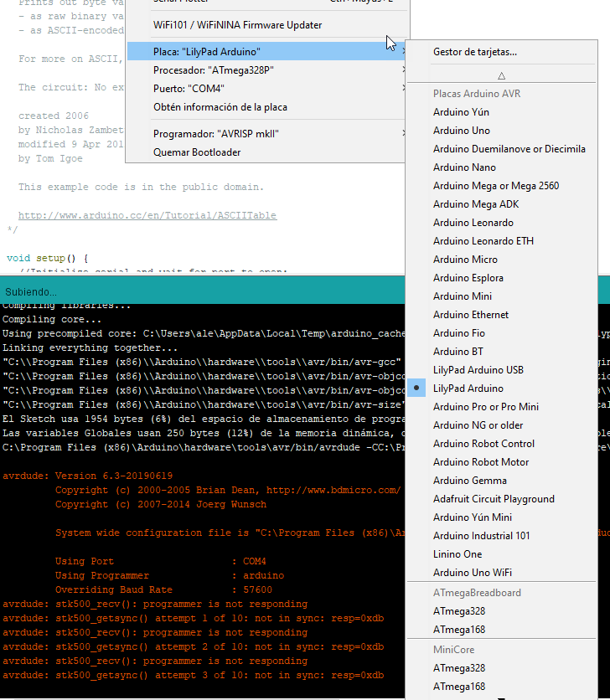Screen dimensions: 610x700
Task: Choose Arduino Robot Control
Action: 501,443
